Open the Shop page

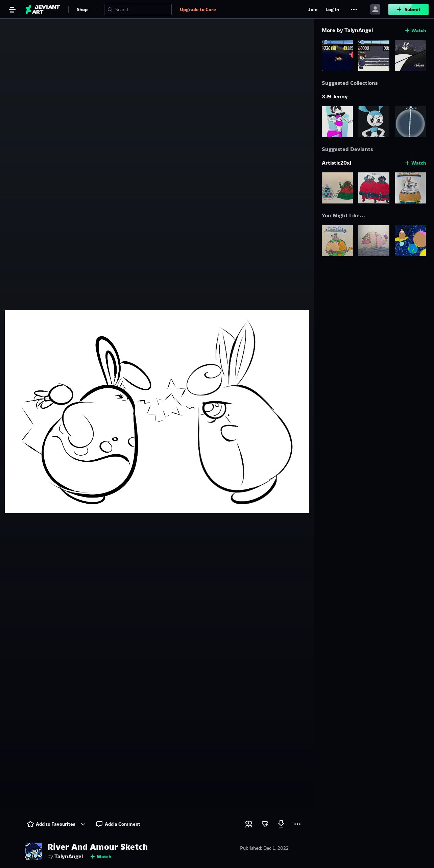point(82,9)
